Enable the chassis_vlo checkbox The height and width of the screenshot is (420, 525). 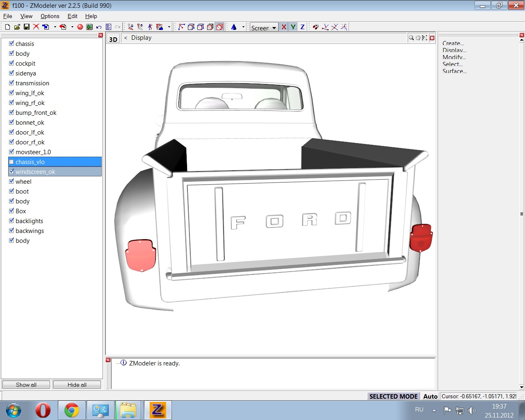(11, 162)
